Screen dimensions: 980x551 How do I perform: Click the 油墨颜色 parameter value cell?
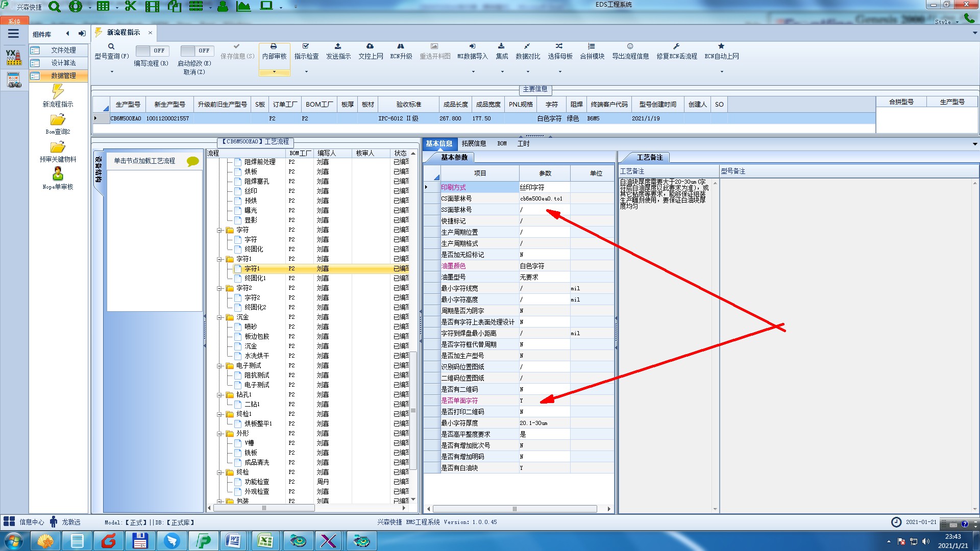pos(544,266)
